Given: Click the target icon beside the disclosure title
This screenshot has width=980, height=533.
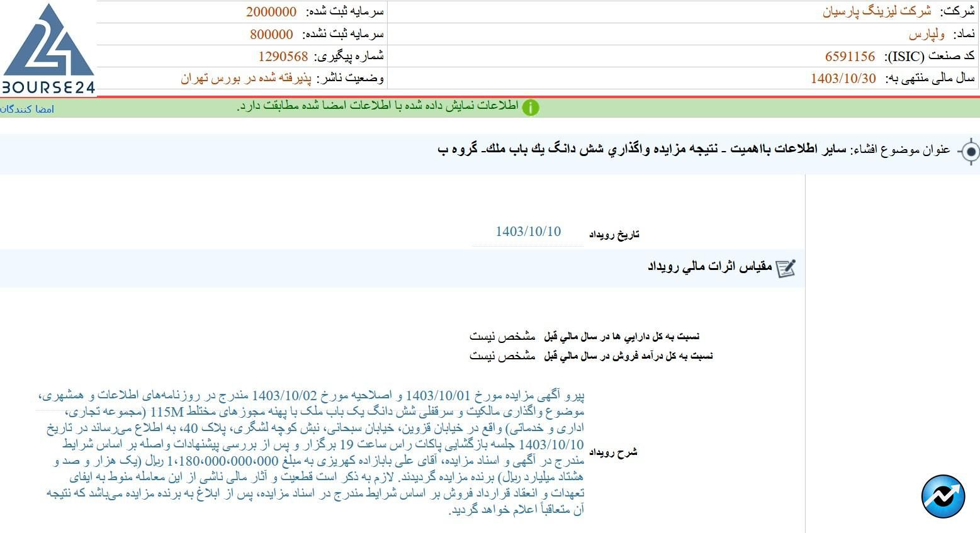Looking at the screenshot, I should [x=971, y=152].
